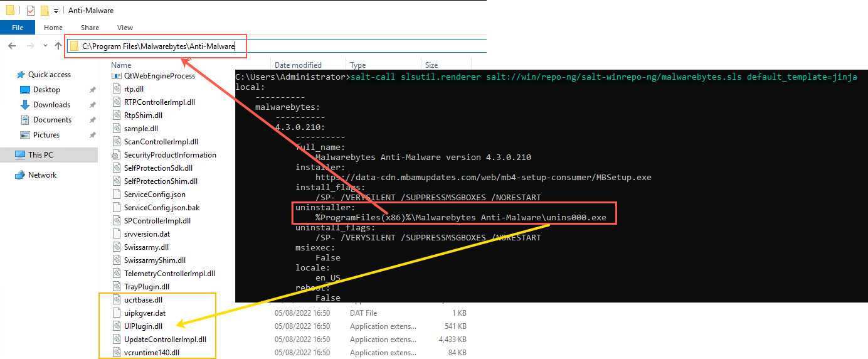The width and height of the screenshot is (868, 359).
Task: Click the Quick access star icon
Action: click(21, 75)
